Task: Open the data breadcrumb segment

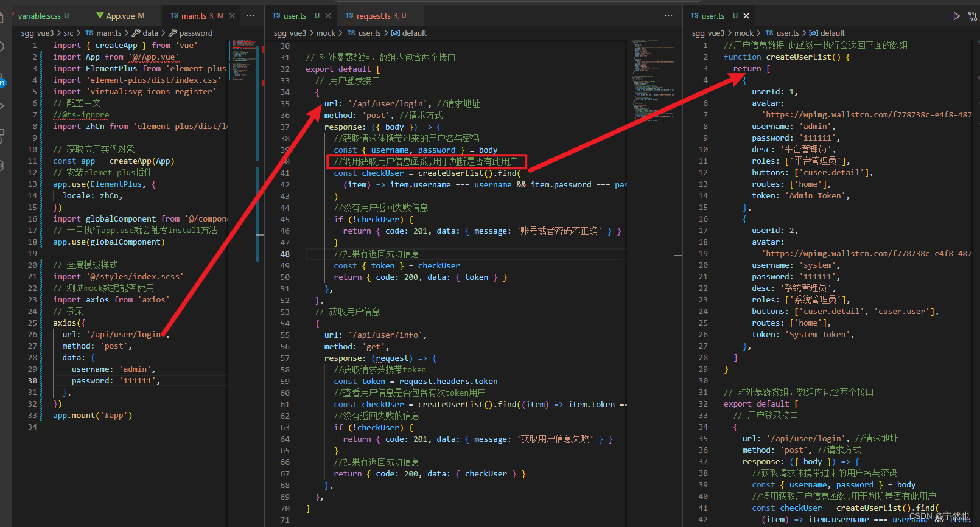Action: (150, 33)
